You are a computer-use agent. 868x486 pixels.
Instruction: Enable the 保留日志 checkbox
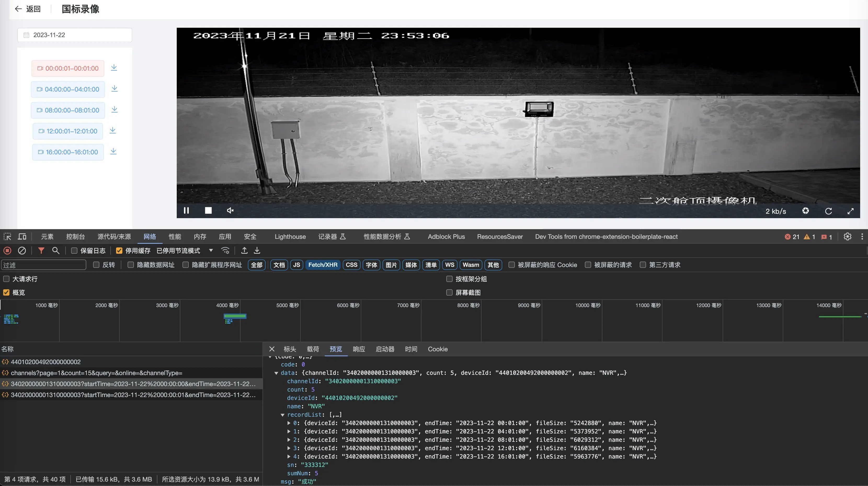pyautogui.click(x=75, y=251)
